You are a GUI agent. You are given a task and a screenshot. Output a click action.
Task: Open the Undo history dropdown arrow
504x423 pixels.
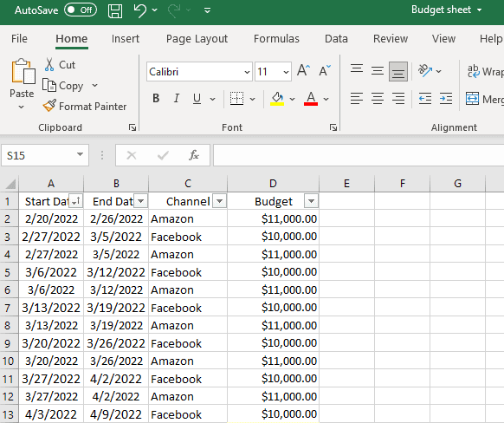[x=155, y=10]
